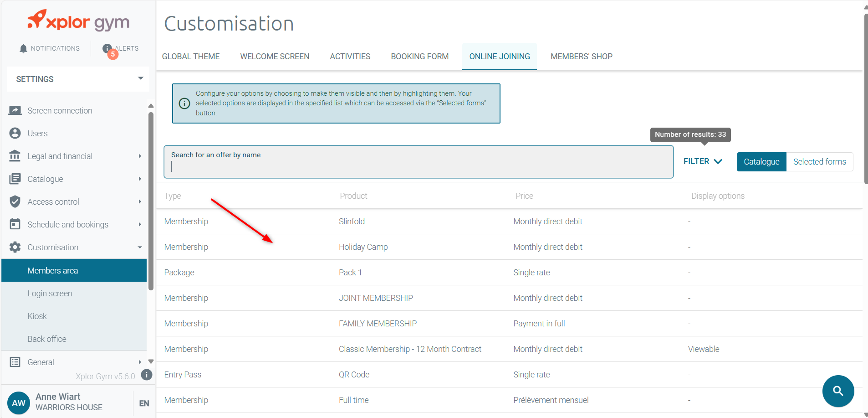The height and width of the screenshot is (418, 868).
Task: Open the Login screen settings
Action: tap(50, 294)
